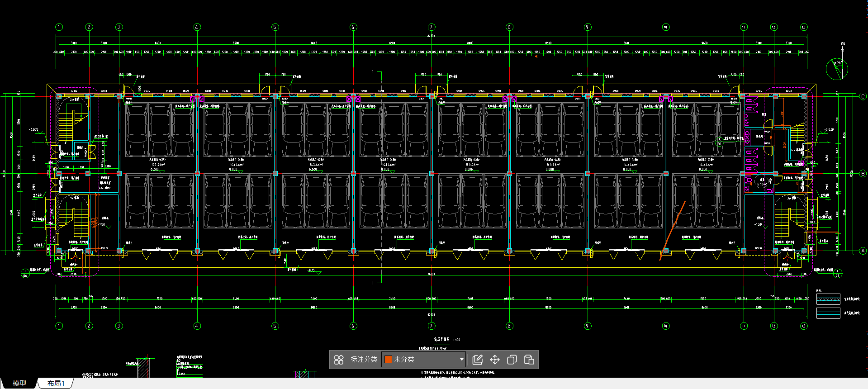Click axis bubble A on right side

[x=863, y=251]
